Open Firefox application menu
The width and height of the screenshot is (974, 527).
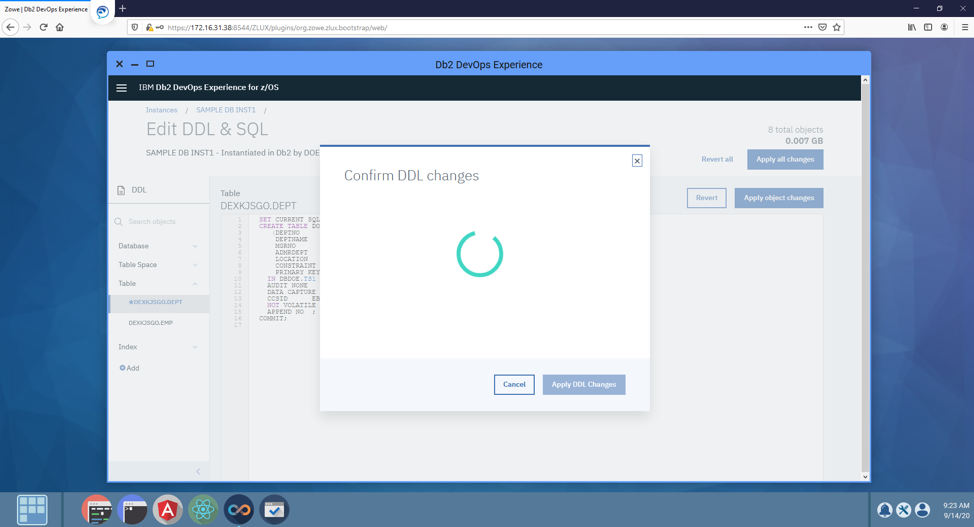pyautogui.click(x=965, y=27)
